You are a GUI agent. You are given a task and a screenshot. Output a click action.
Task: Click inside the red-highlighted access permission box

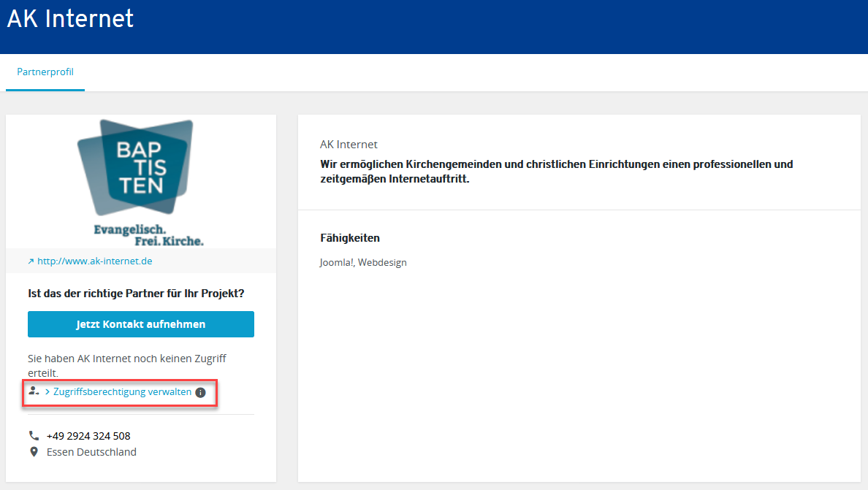click(120, 392)
